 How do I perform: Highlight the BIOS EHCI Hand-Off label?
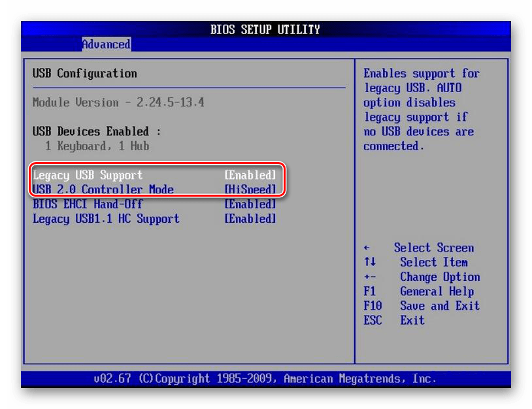coord(88,204)
